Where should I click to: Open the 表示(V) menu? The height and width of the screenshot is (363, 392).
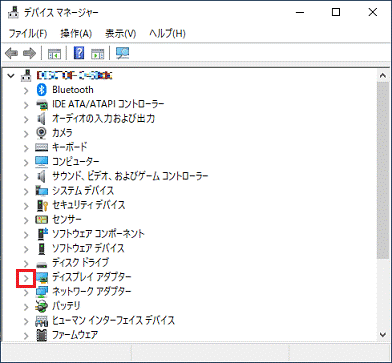point(121,33)
